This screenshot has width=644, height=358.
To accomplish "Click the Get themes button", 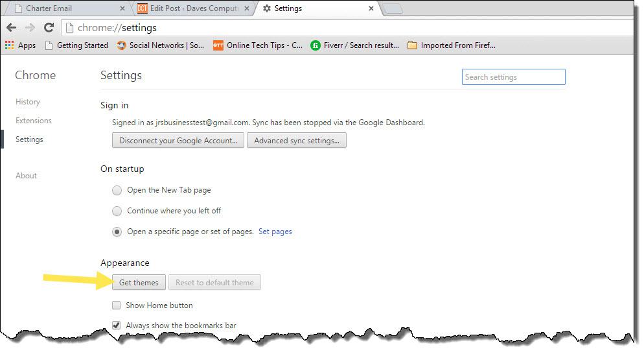I will [139, 283].
